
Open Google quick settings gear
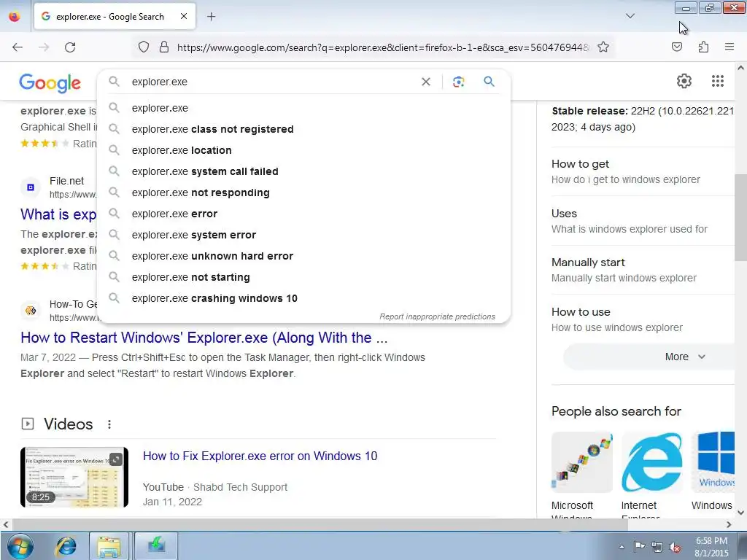[684, 81]
